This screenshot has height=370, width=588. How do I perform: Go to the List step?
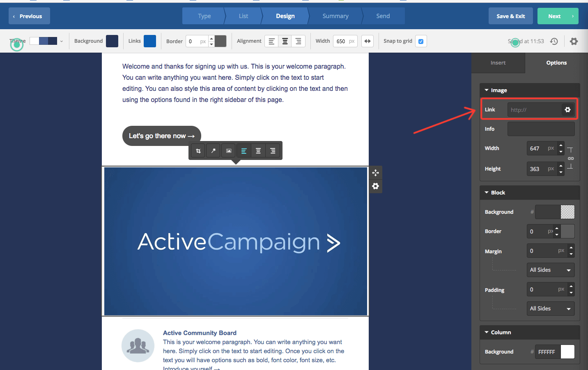(243, 16)
